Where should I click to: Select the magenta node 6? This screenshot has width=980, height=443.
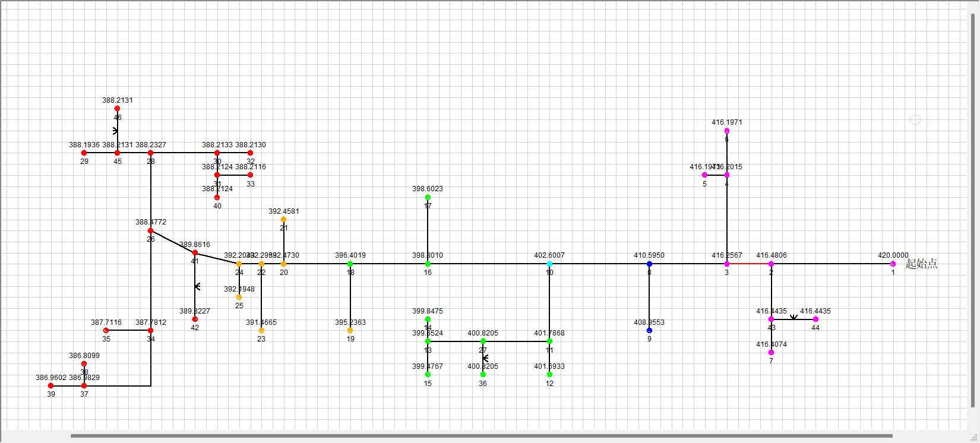coord(726,131)
